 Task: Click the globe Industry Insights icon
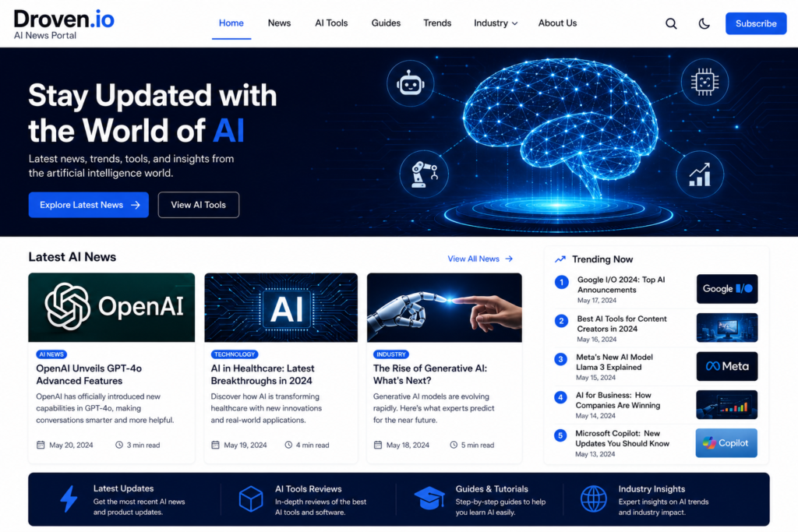pyautogui.click(x=593, y=499)
